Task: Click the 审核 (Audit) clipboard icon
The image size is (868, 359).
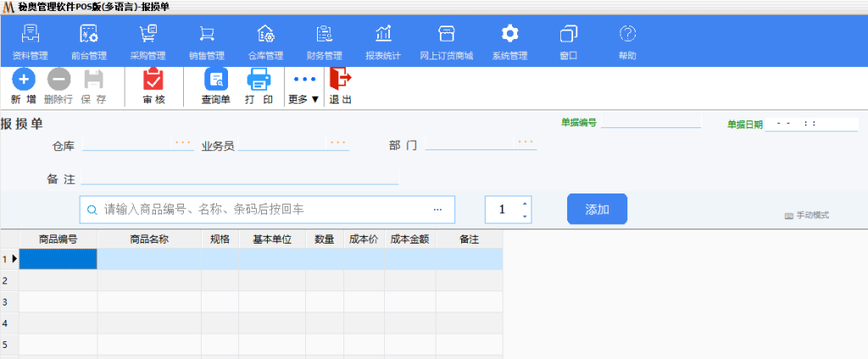Action: pyautogui.click(x=153, y=81)
